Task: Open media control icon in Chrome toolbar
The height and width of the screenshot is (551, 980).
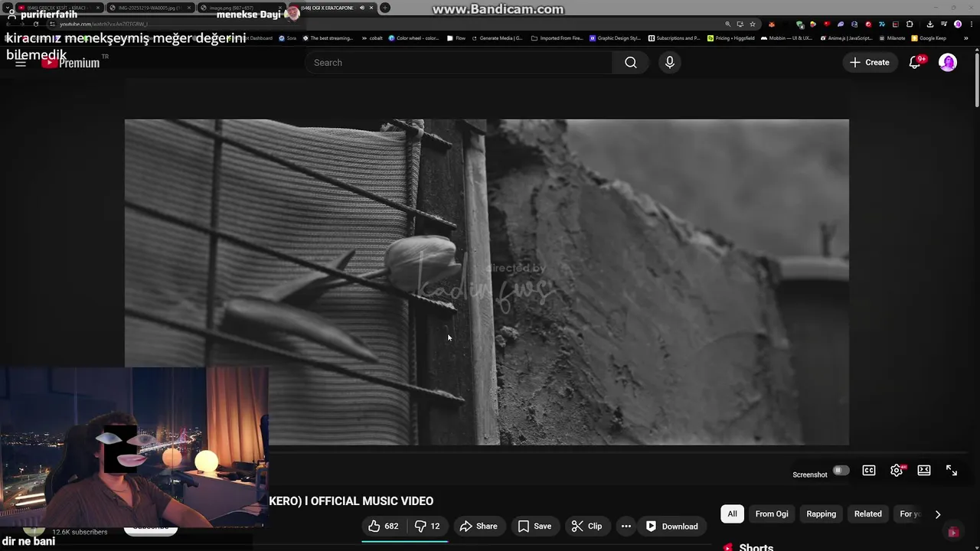Action: tap(944, 24)
